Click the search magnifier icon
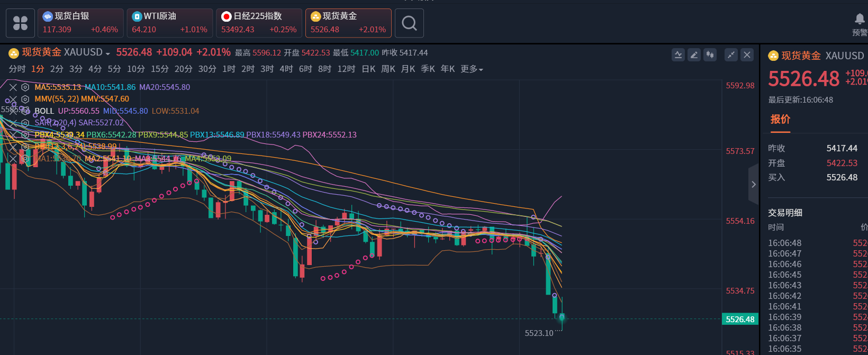The height and width of the screenshot is (355, 868). [x=409, y=23]
